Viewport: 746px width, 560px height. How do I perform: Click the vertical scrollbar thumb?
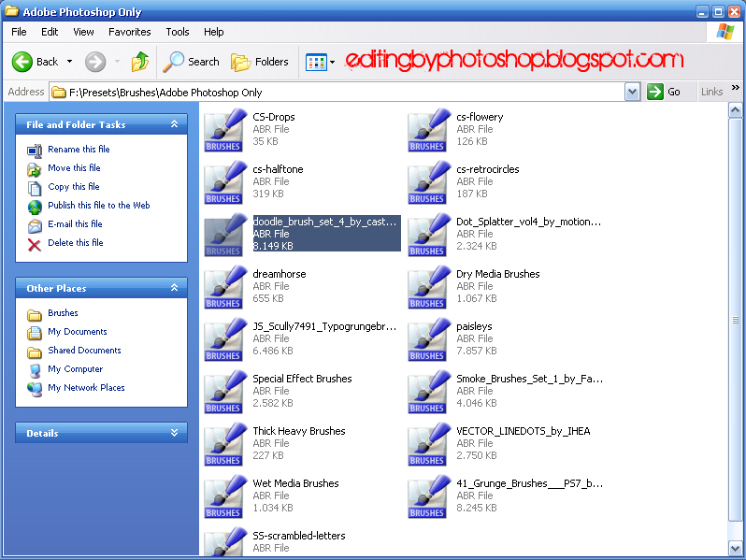(735, 320)
